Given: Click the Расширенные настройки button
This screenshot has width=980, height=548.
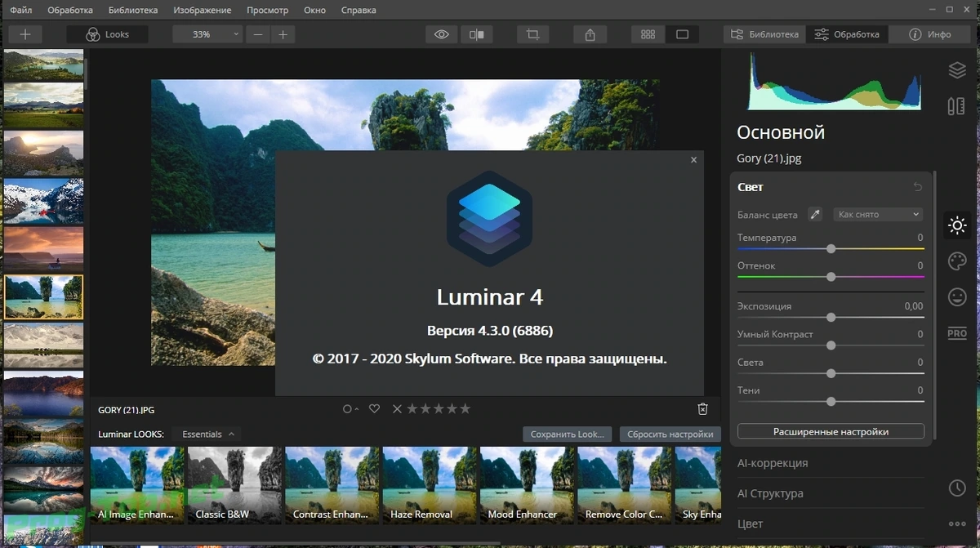Looking at the screenshot, I should tap(831, 431).
